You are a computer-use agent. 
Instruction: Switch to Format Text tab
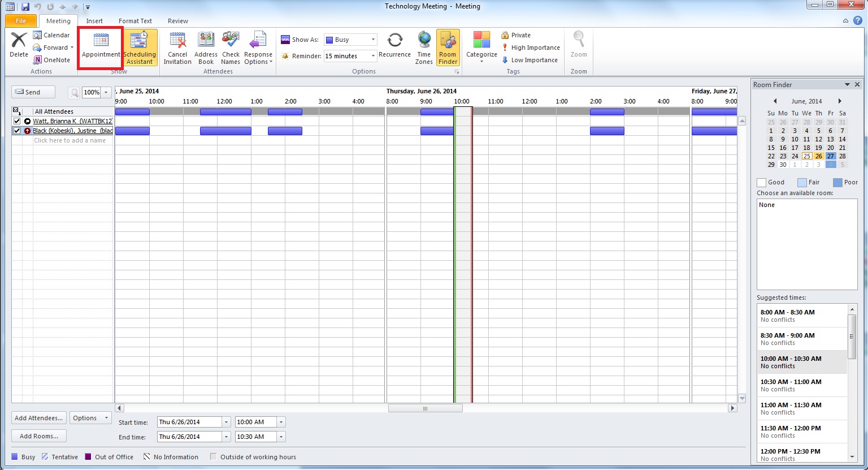[135, 21]
